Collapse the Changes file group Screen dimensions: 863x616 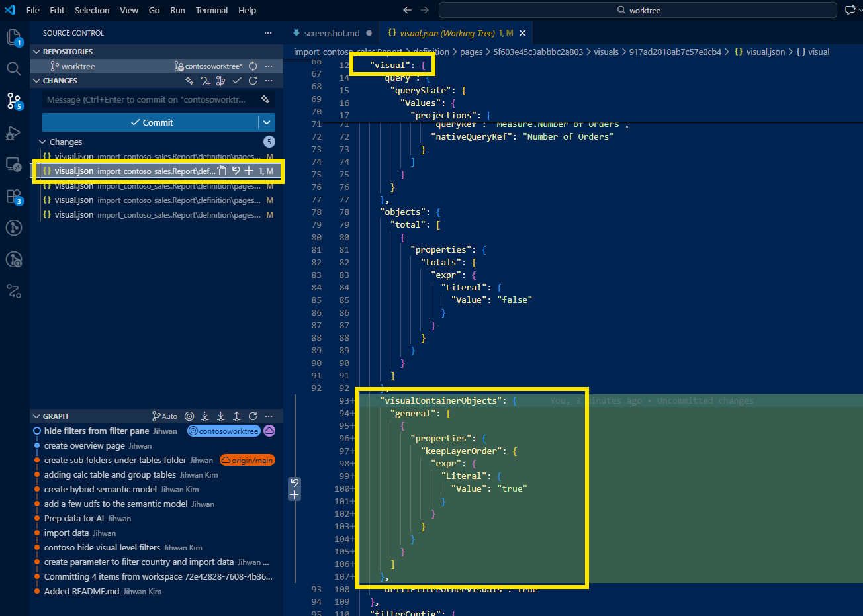42,142
